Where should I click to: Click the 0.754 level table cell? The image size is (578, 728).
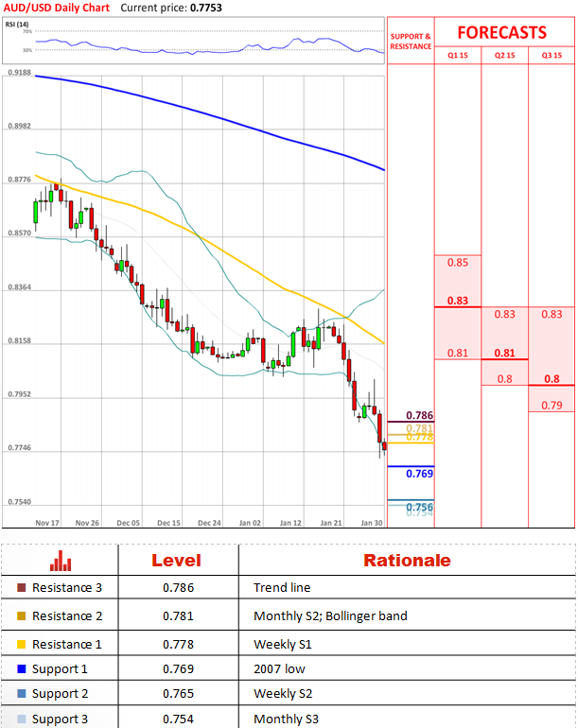178,719
